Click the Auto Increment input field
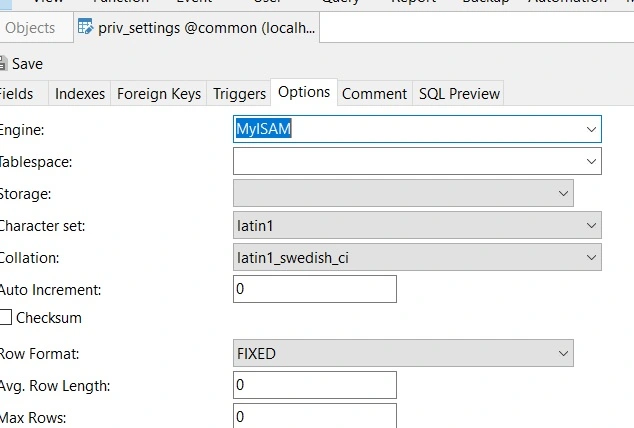This screenshot has width=634, height=428. point(315,289)
